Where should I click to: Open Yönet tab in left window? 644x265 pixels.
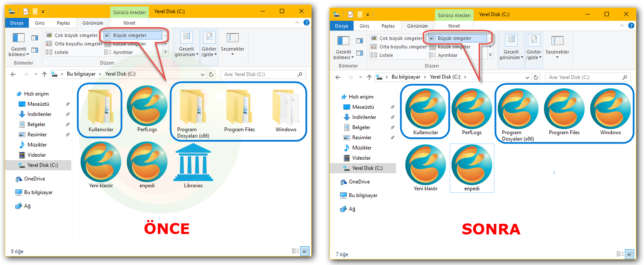[x=129, y=23]
